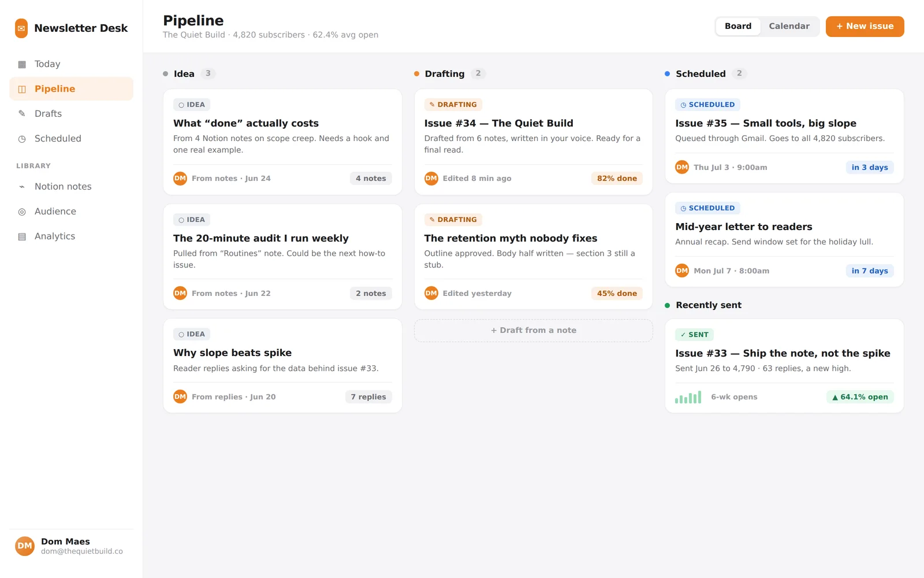Click "Mon Jul 7 · 8:00am" send time

click(731, 271)
